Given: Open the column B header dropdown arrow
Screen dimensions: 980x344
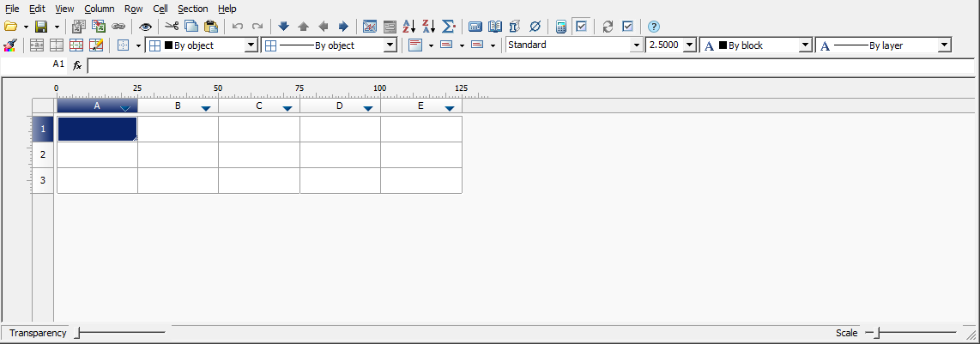Looking at the screenshot, I should click(206, 108).
